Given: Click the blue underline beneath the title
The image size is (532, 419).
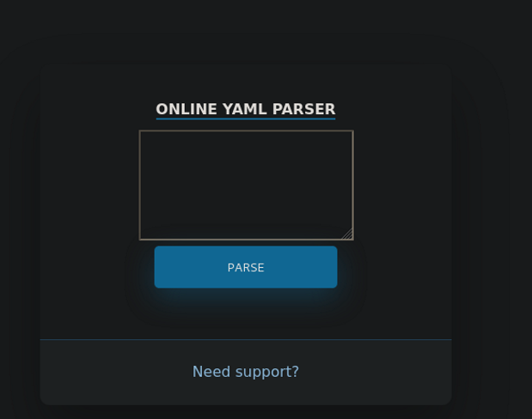Looking at the screenshot, I should point(246,119).
